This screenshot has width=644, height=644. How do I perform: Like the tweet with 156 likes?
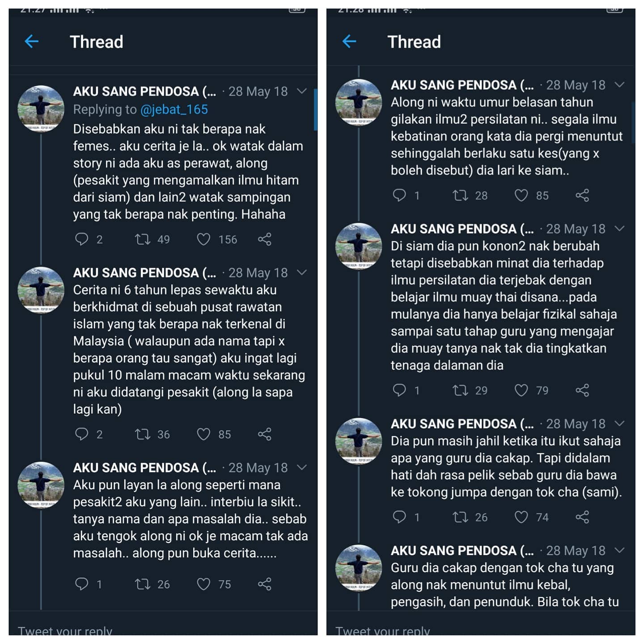tap(203, 239)
